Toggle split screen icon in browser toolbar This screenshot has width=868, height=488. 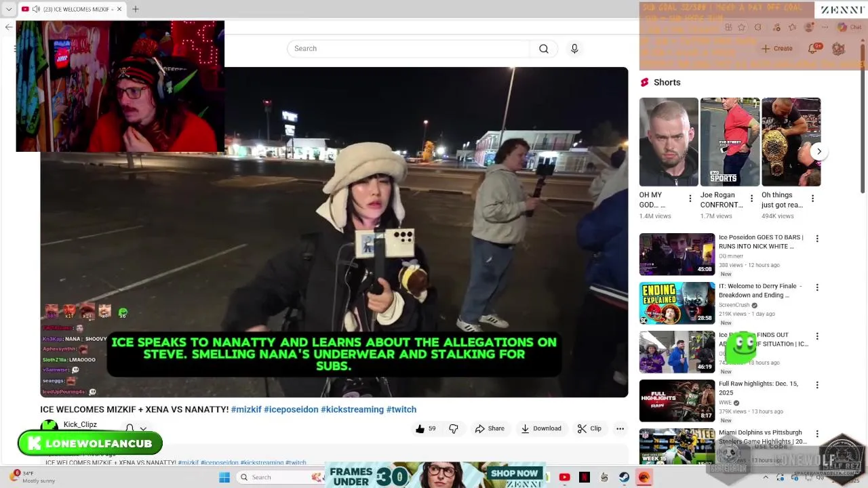[728, 27]
